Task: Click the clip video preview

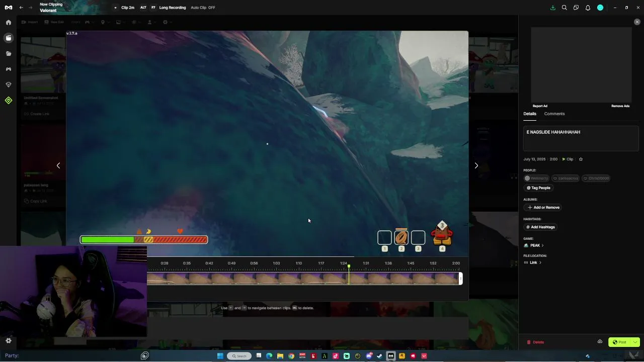Action: (x=267, y=143)
